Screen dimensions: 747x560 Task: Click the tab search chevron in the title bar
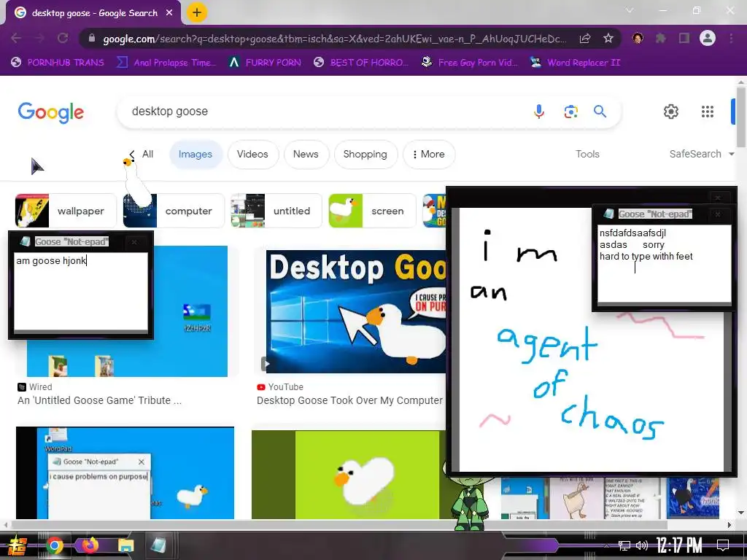(x=630, y=10)
